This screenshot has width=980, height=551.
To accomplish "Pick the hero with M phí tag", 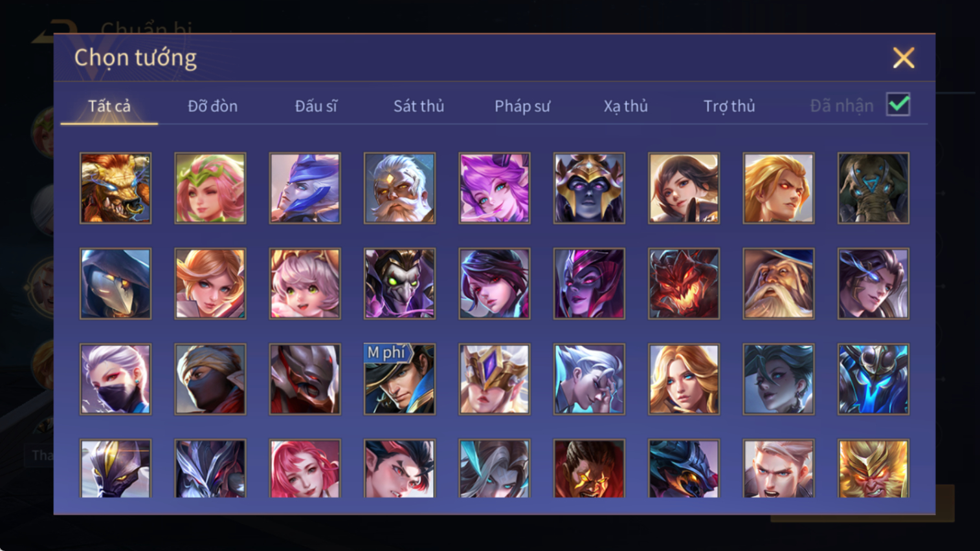I will pyautogui.click(x=399, y=379).
